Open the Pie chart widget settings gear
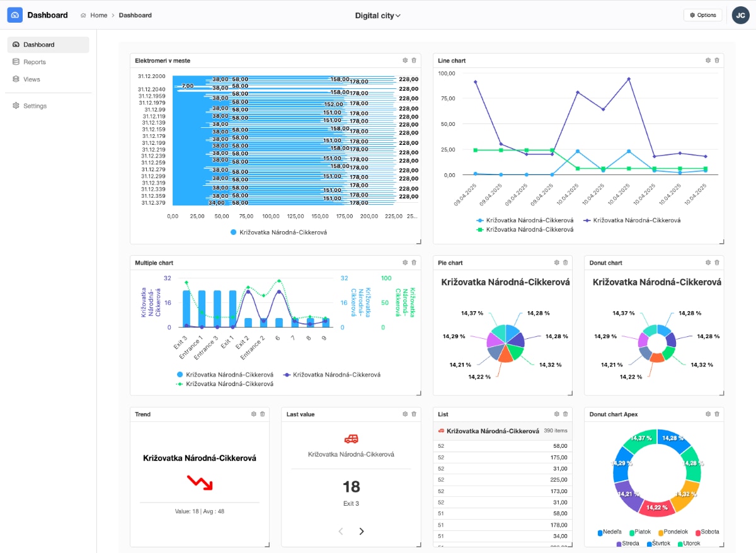The image size is (756, 553). point(556,262)
